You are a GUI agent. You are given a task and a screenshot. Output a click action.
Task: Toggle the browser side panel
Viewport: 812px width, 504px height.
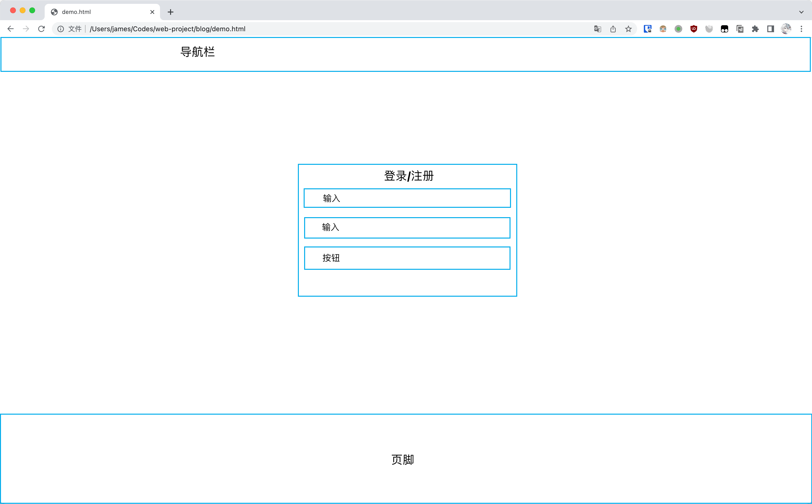pos(770,29)
